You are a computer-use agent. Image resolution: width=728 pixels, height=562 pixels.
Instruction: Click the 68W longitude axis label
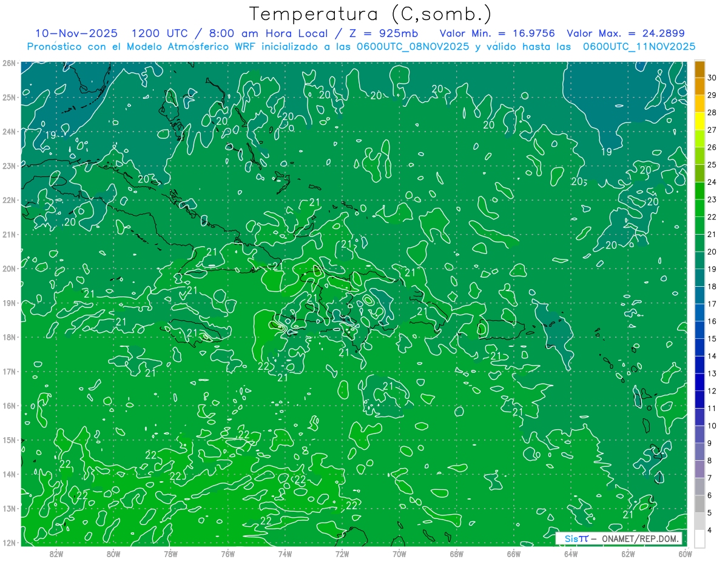tap(457, 554)
